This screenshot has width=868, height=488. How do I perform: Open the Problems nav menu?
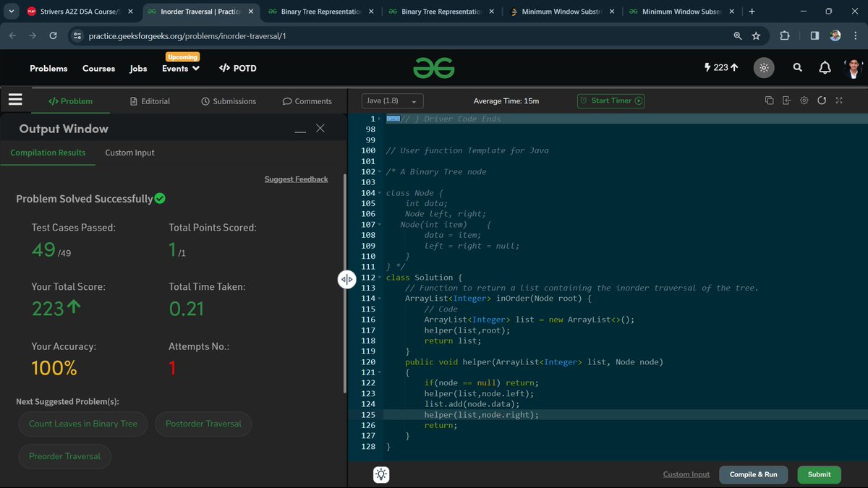48,68
